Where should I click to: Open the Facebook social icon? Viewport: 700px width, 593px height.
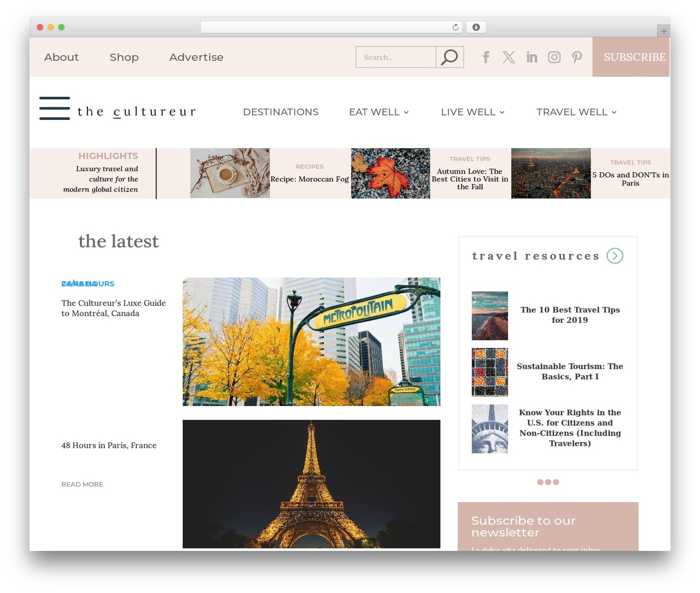click(x=486, y=57)
